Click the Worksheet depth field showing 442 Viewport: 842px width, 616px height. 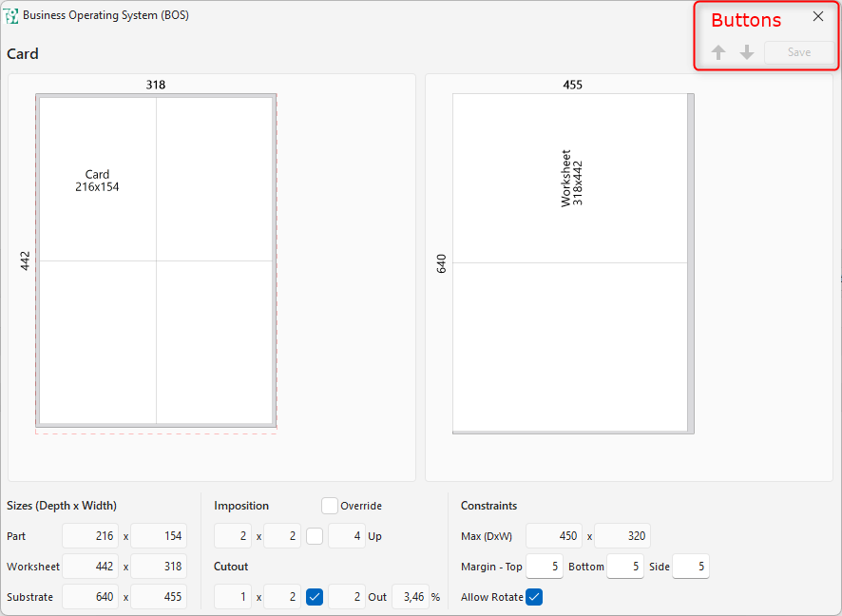point(91,567)
